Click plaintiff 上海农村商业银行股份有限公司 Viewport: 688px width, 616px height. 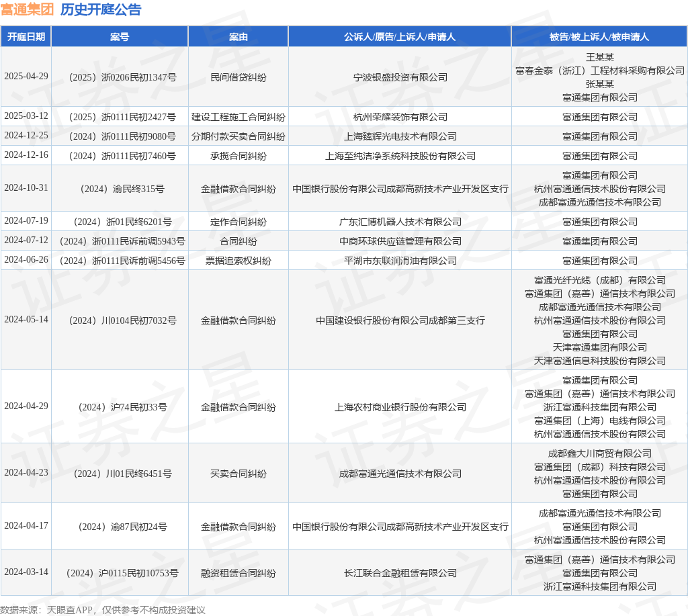(400, 407)
